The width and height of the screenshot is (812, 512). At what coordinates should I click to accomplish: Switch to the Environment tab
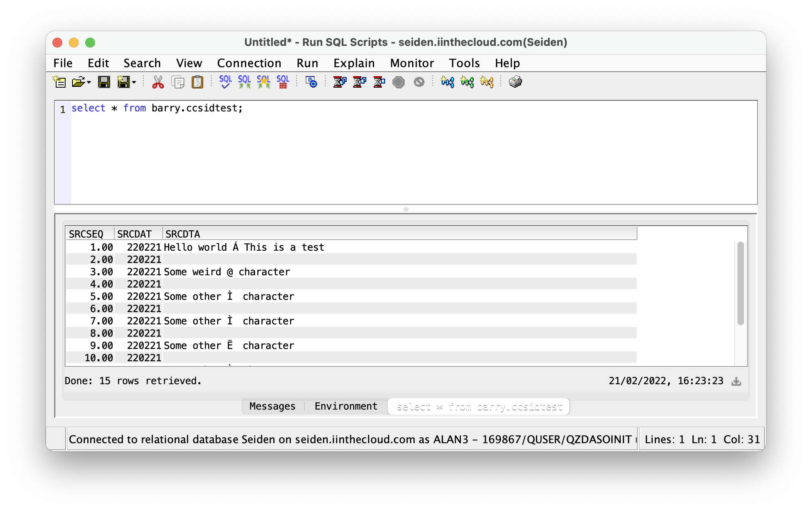point(346,406)
